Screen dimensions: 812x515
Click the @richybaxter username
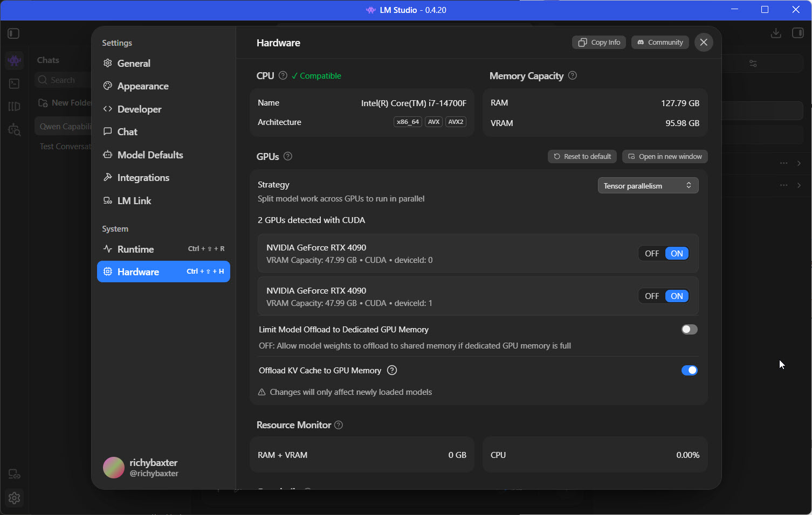pos(154,474)
